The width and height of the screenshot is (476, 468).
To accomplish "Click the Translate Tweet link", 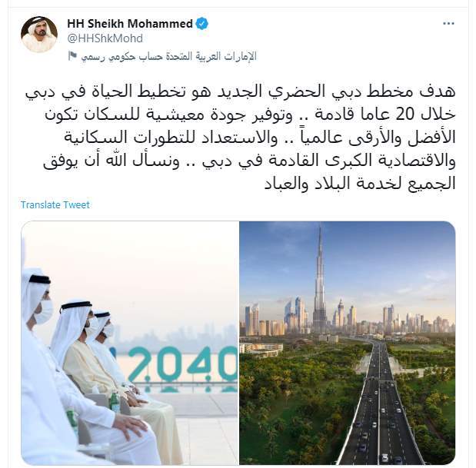I will click(55, 204).
